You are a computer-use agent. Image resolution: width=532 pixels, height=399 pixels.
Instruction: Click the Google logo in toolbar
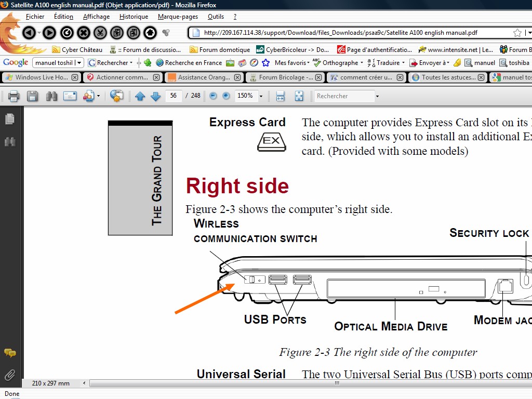click(16, 62)
